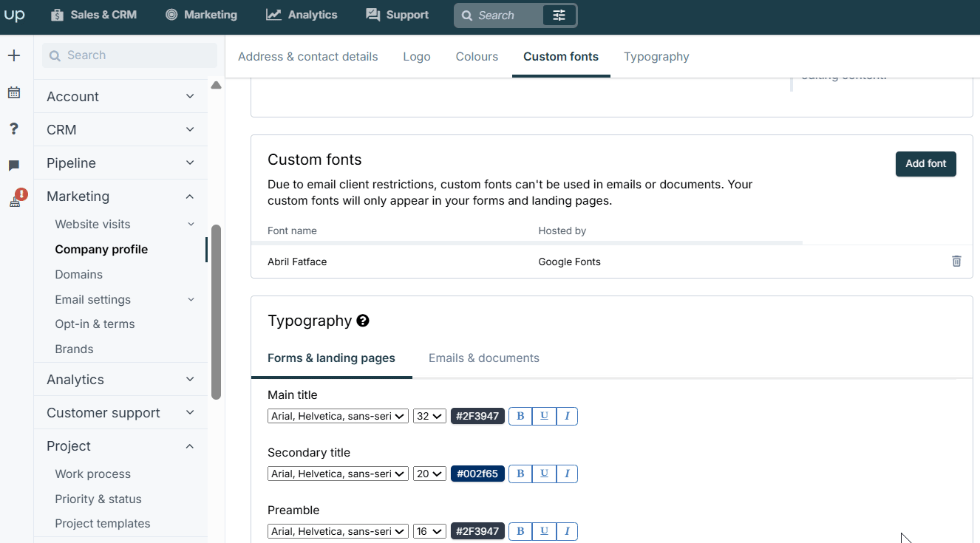
Task: Open Sales & CRM top menu
Action: (94, 15)
